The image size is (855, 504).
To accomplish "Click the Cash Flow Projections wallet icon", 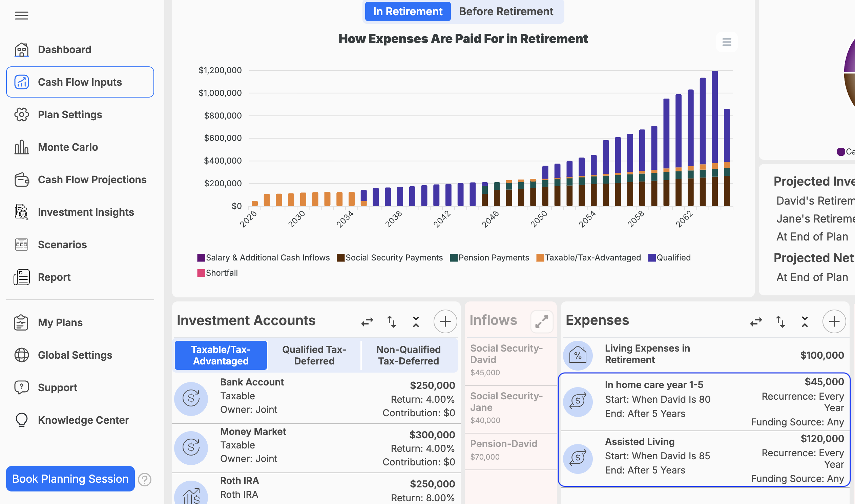I will [21, 180].
